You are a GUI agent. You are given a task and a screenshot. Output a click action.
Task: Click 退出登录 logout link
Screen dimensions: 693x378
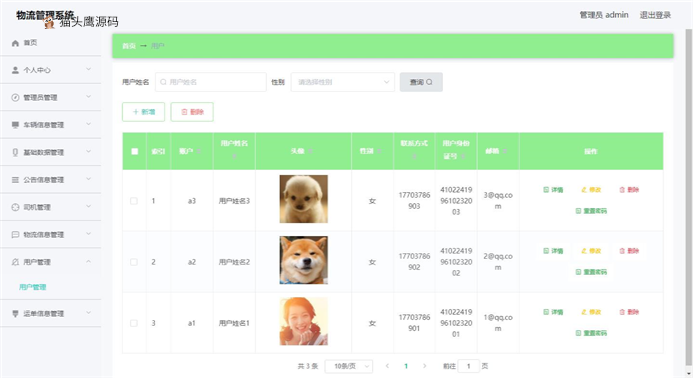(x=655, y=15)
